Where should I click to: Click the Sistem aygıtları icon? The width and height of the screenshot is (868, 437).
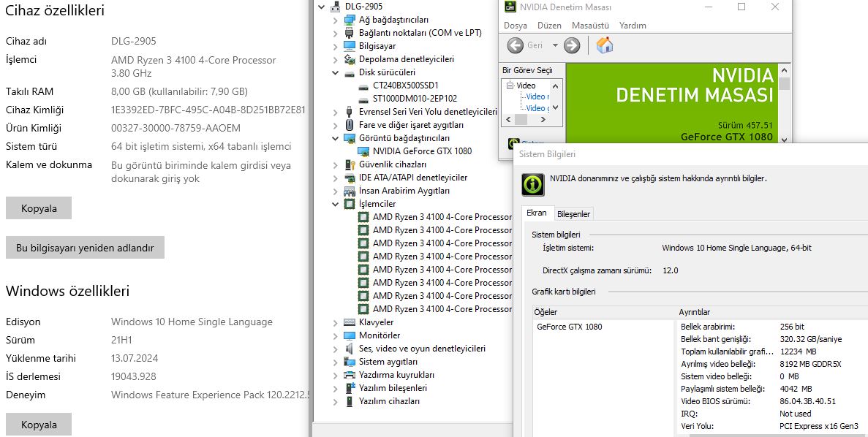(x=350, y=362)
